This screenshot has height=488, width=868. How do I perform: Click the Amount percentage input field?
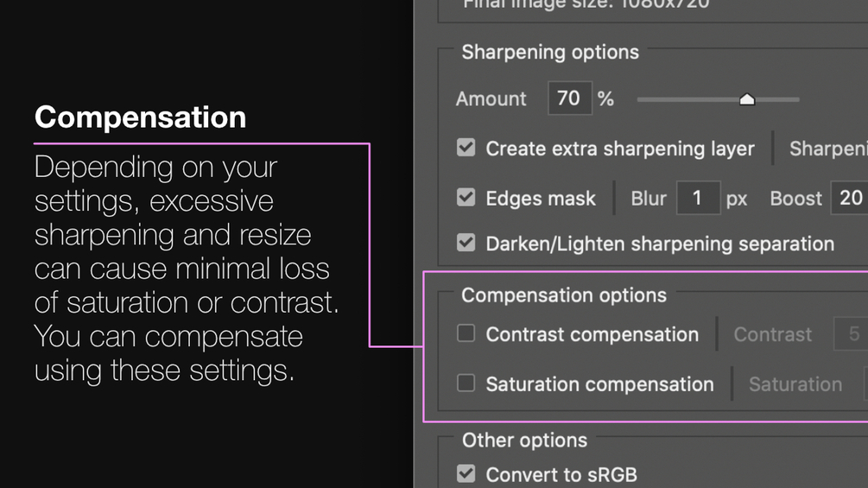pos(569,98)
